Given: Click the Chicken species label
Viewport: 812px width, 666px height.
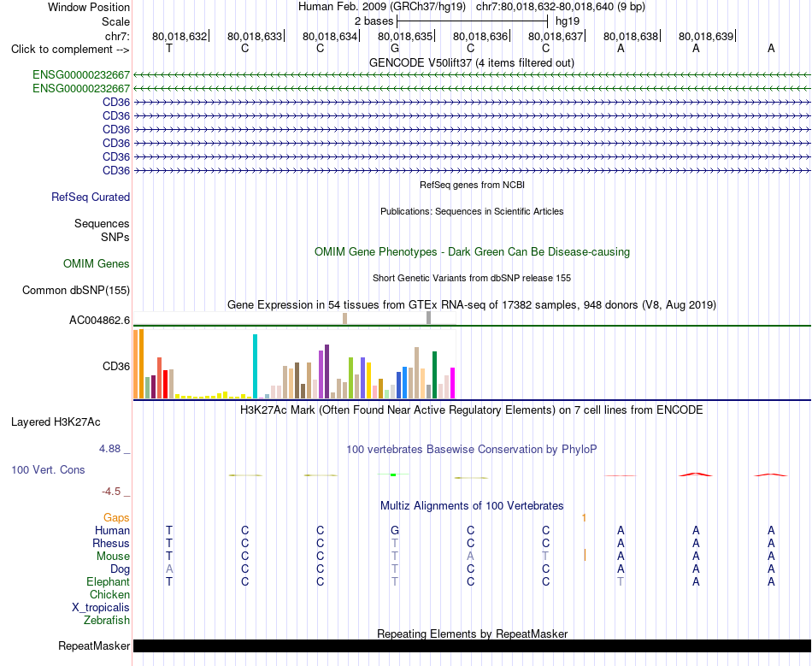Looking at the screenshot, I should pyautogui.click(x=109, y=594).
